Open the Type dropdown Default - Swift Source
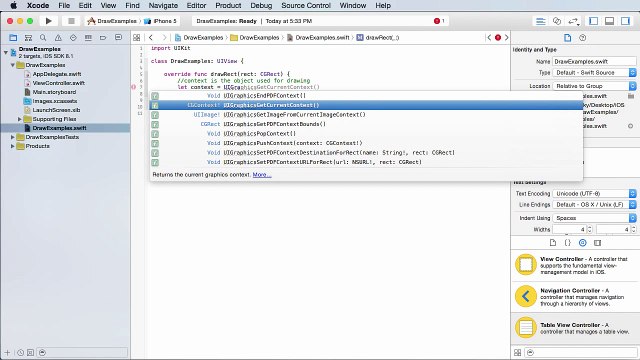Image resolution: width=640 pixels, height=360 pixels. click(594, 73)
